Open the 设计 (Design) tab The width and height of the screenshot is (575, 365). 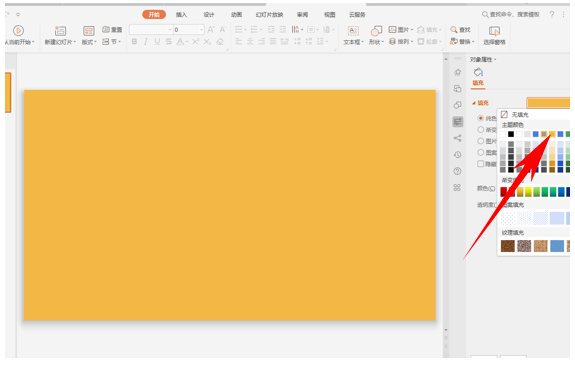coord(209,15)
